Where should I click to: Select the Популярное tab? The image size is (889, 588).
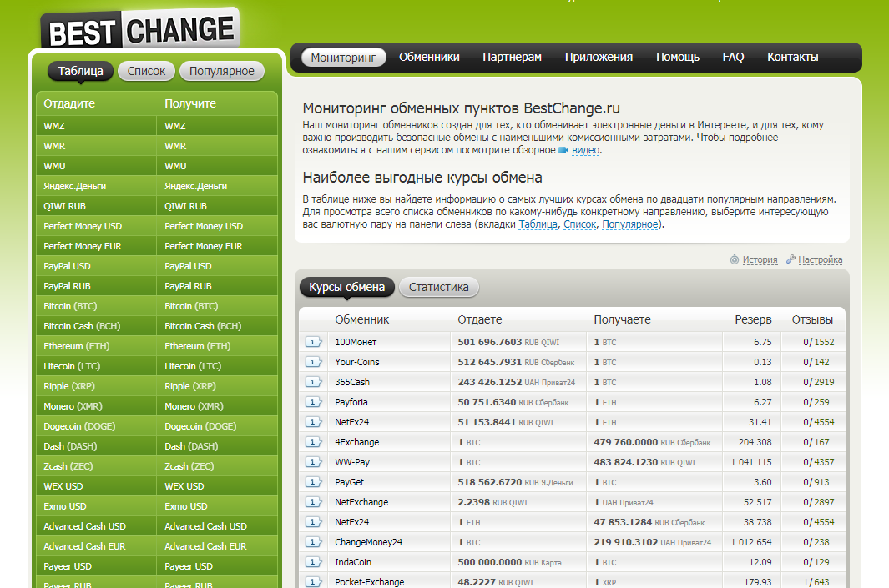point(221,71)
